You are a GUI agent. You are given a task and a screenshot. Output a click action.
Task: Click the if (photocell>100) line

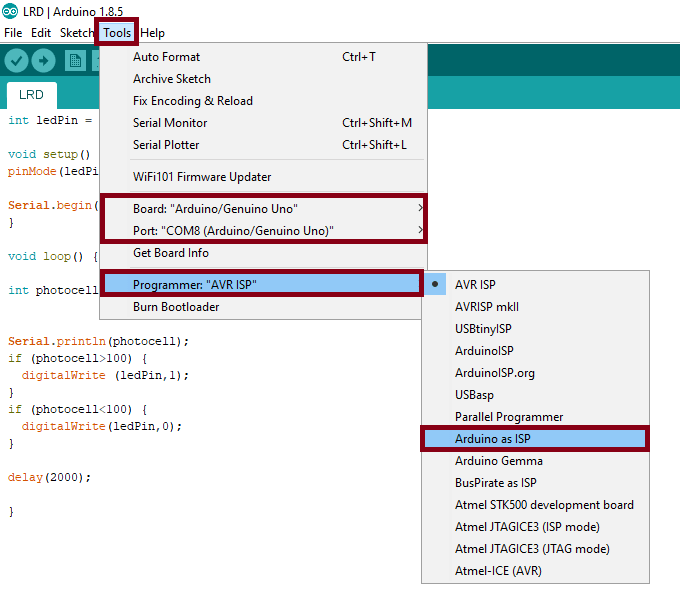pyautogui.click(x=78, y=358)
